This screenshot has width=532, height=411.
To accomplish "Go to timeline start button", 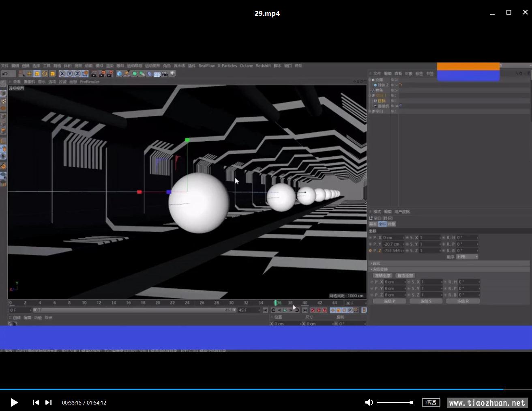I will click(x=265, y=310).
